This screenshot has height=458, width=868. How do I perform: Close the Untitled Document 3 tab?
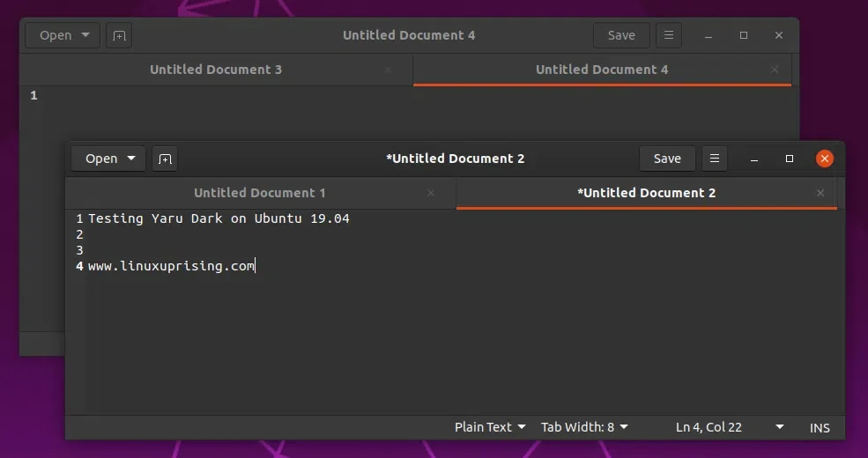[x=388, y=70]
